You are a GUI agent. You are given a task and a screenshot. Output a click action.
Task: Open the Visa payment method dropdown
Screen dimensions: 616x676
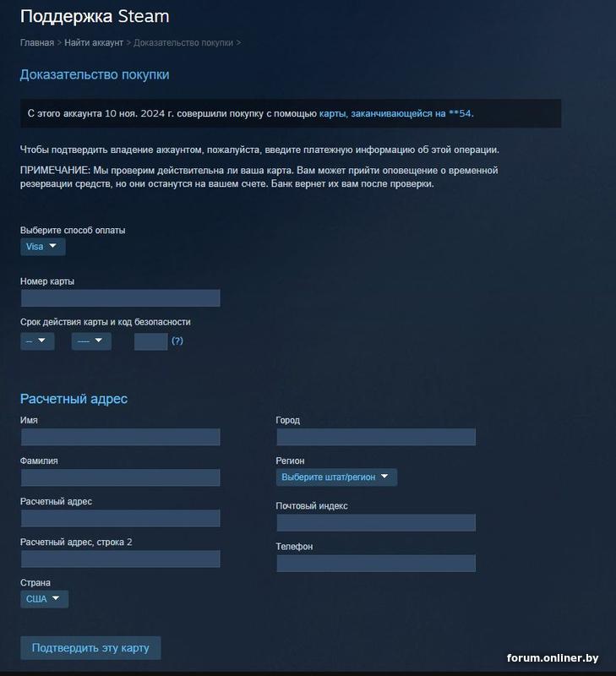tap(43, 247)
